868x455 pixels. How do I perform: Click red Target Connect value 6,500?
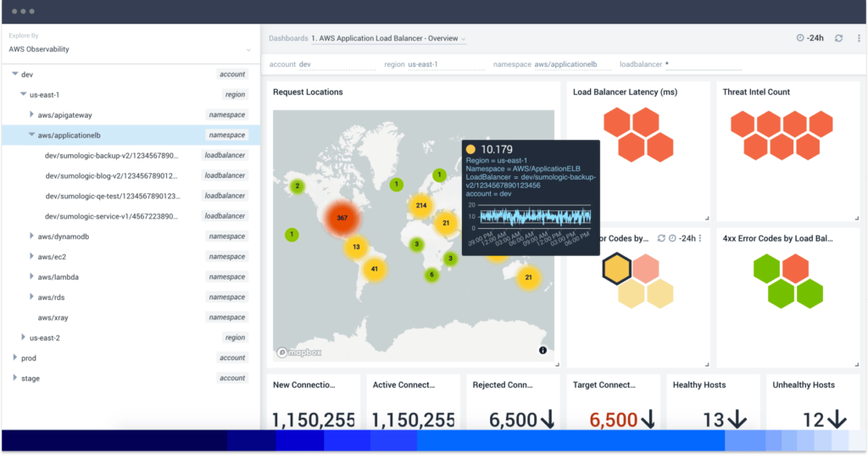coord(614,420)
